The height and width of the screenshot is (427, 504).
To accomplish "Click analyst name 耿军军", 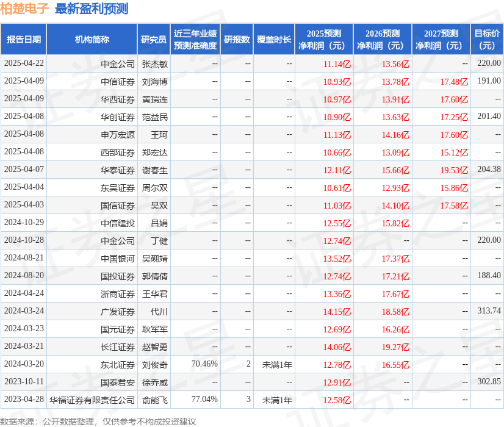I will [155, 329].
